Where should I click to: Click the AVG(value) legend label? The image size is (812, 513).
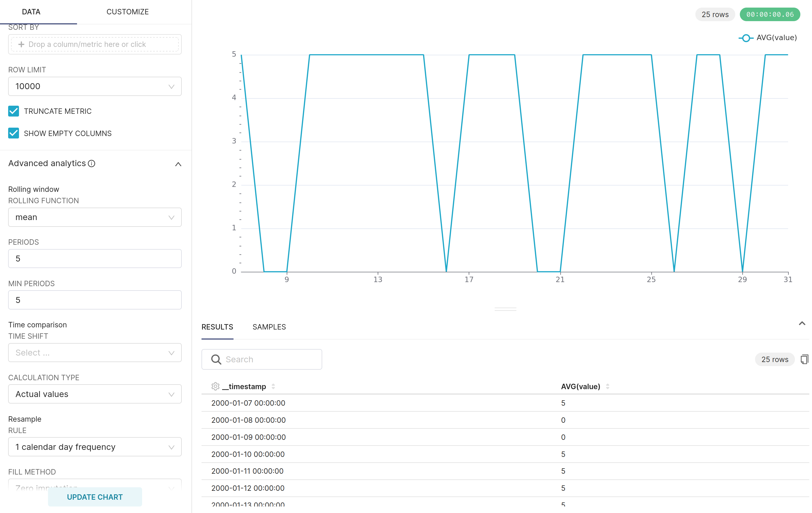[776, 38]
